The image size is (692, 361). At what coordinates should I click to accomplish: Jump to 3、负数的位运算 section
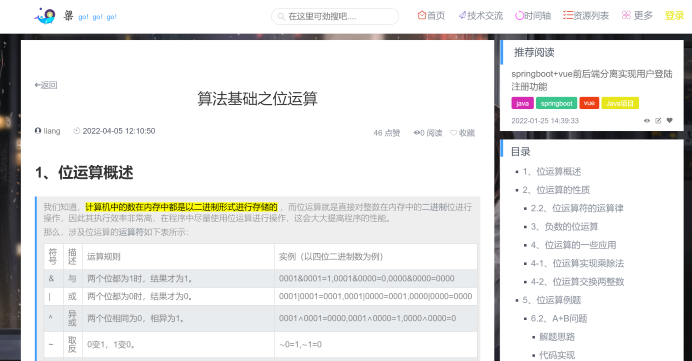564,227
